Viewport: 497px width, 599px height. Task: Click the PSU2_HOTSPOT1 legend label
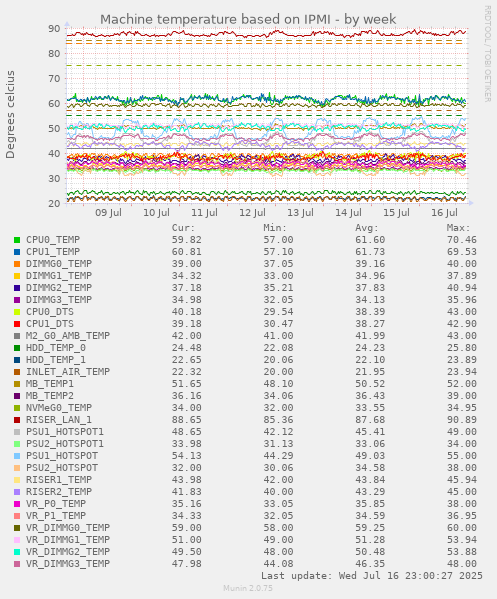tap(65, 444)
